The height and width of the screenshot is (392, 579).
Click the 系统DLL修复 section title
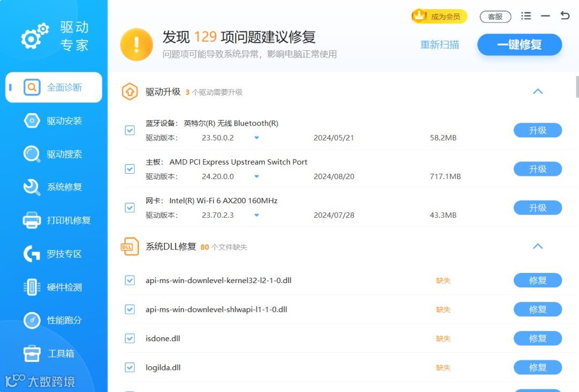[x=170, y=247]
